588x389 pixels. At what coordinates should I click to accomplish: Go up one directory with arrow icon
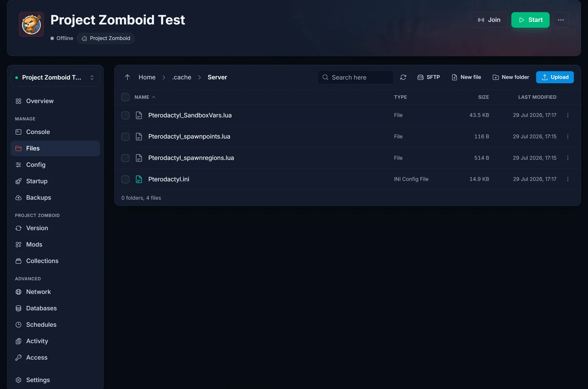pyautogui.click(x=128, y=77)
